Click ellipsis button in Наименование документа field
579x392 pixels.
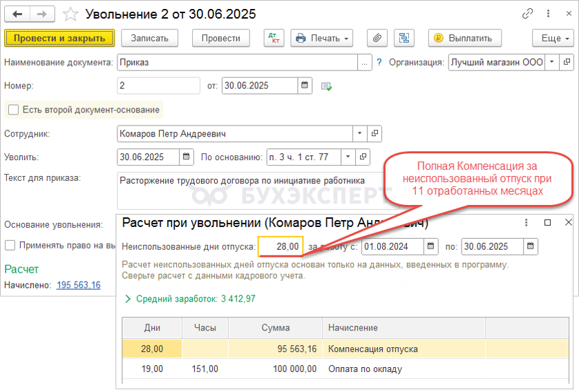coord(364,62)
